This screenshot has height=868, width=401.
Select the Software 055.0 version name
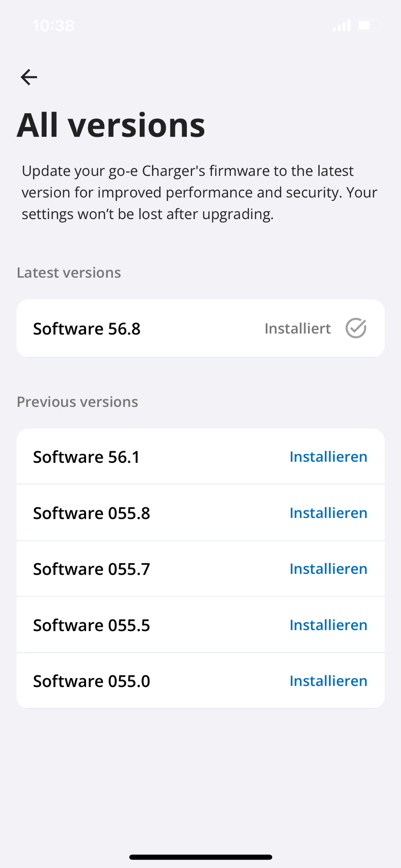click(x=92, y=682)
